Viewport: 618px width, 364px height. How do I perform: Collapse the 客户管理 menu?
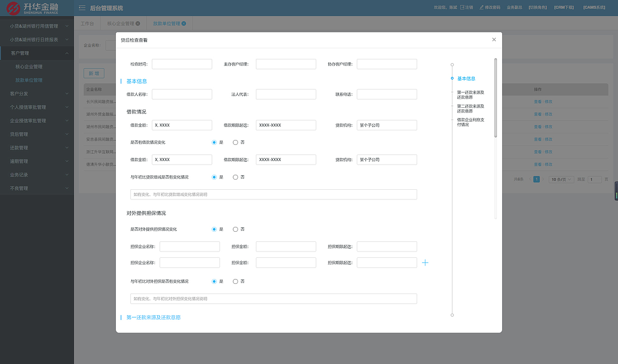[37, 53]
